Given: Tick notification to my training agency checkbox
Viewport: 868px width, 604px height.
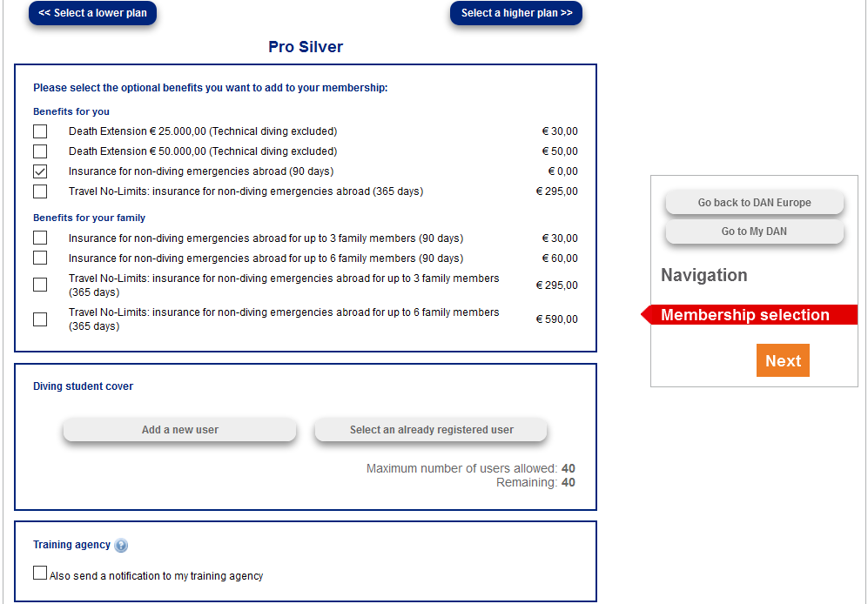Looking at the screenshot, I should tap(40, 574).
